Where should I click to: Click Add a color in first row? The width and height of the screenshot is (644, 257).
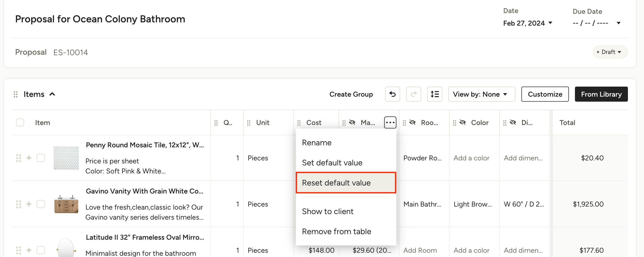[x=471, y=158]
